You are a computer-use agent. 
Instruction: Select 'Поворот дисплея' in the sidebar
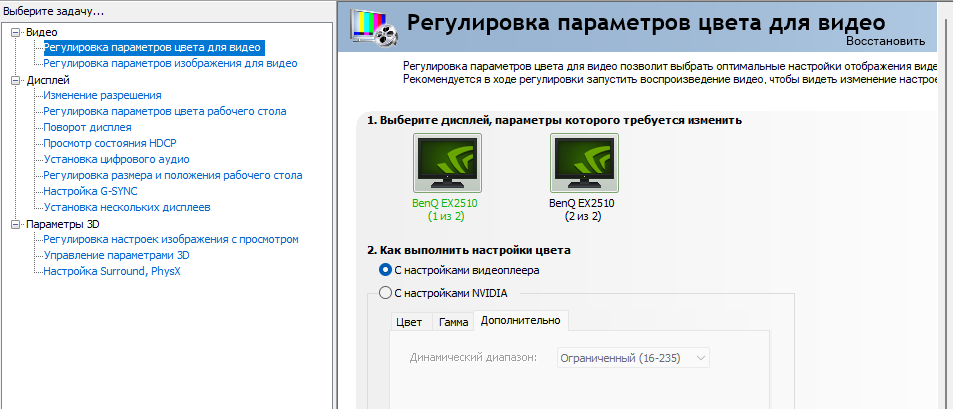[x=87, y=127]
